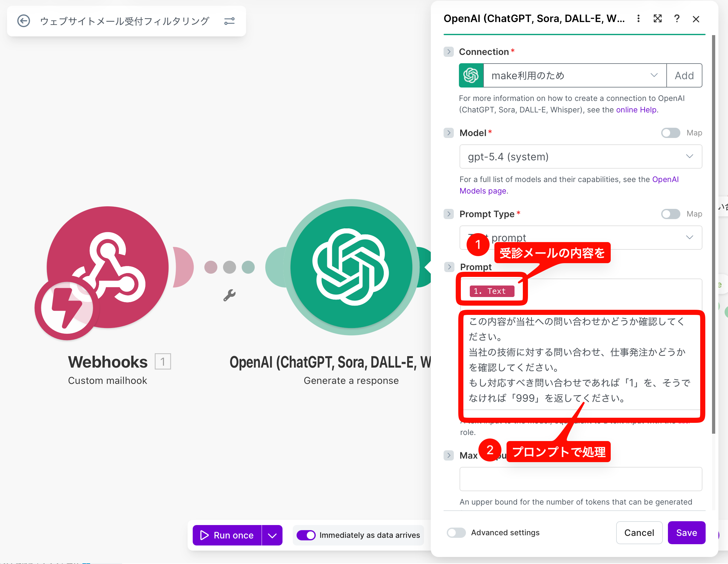This screenshot has width=728, height=564.
Task: Expand the module panel to fullscreen
Action: (657, 19)
